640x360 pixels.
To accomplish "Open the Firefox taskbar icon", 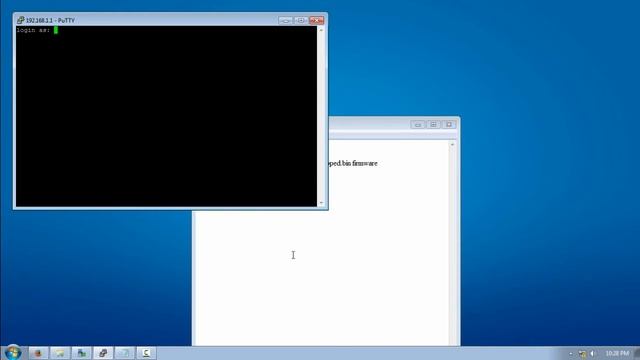I will point(38,353).
